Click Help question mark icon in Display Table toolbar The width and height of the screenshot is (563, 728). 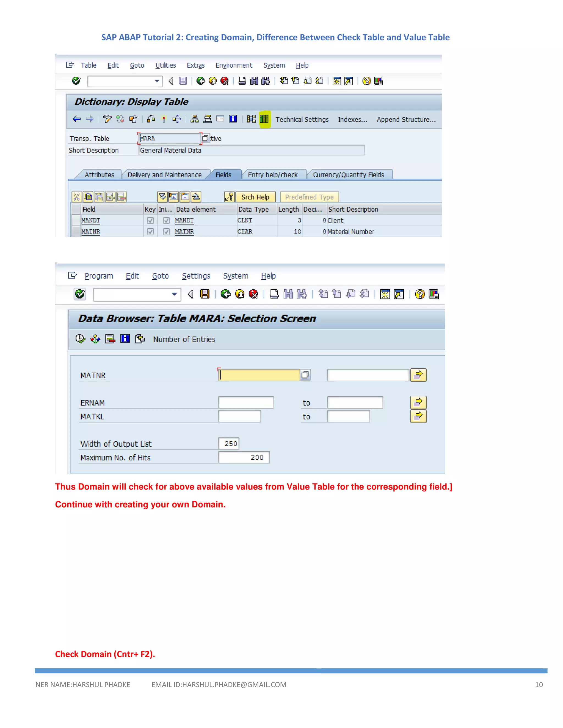pos(366,81)
